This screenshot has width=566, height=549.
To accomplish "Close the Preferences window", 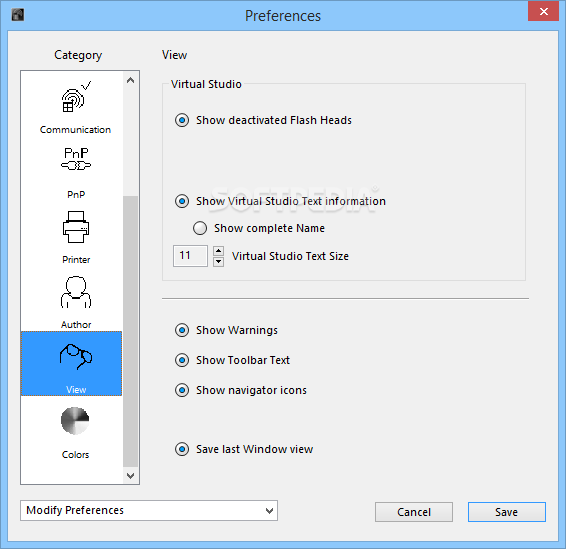I will [x=544, y=11].
